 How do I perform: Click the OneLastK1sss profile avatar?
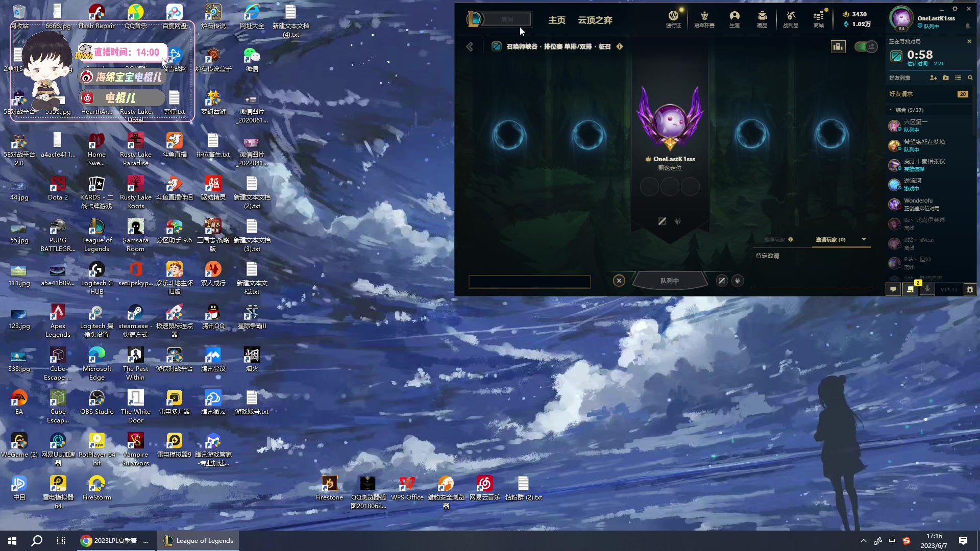pos(901,18)
